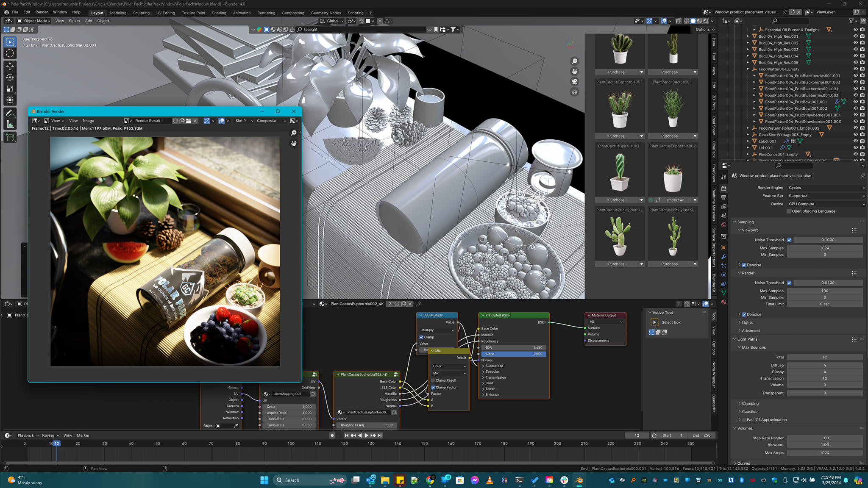Image resolution: width=868 pixels, height=488 pixels.
Task: Switch to Geometry Nodes workspace tab
Action: (326, 13)
